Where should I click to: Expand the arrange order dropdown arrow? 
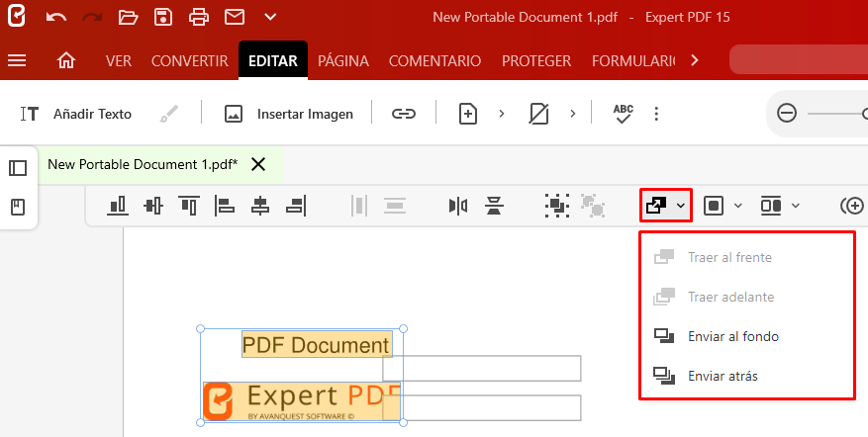coord(681,206)
